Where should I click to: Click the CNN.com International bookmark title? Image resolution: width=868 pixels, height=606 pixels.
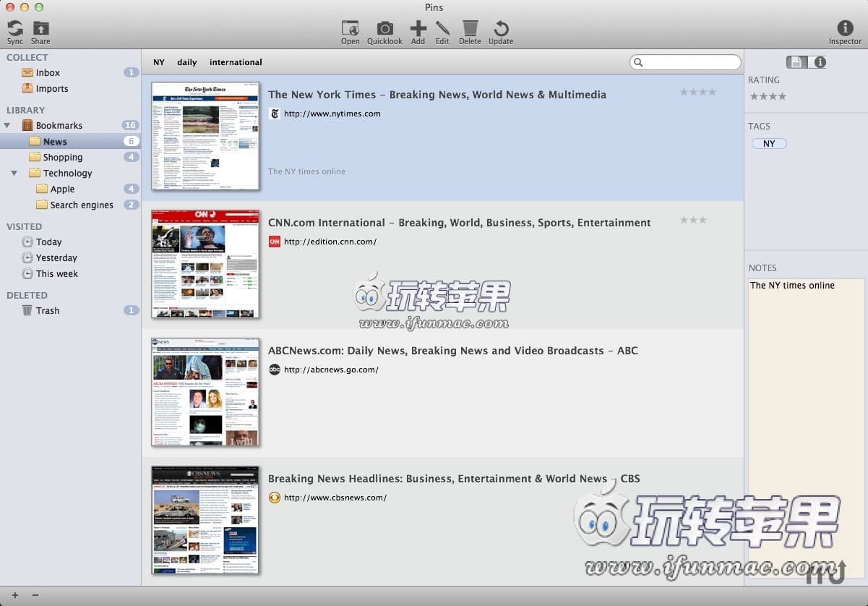(460, 223)
